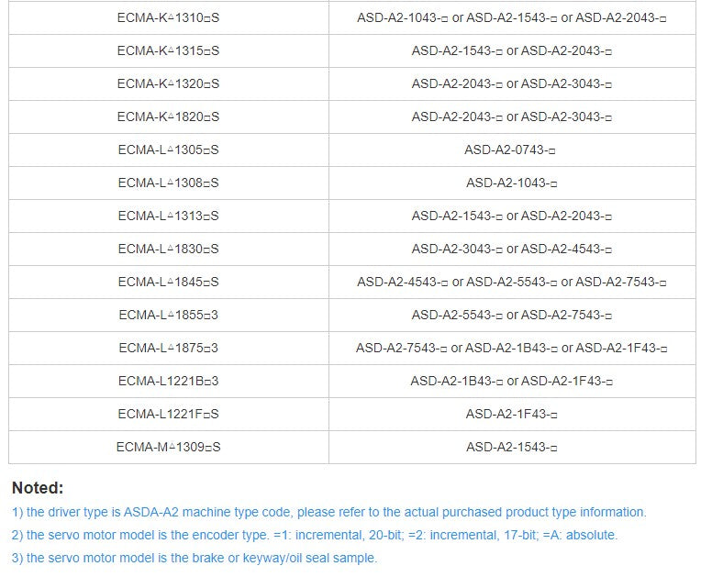Select the ECMA-L 1875 motor model cell
This screenshot has width=712, height=588.
pos(169,348)
